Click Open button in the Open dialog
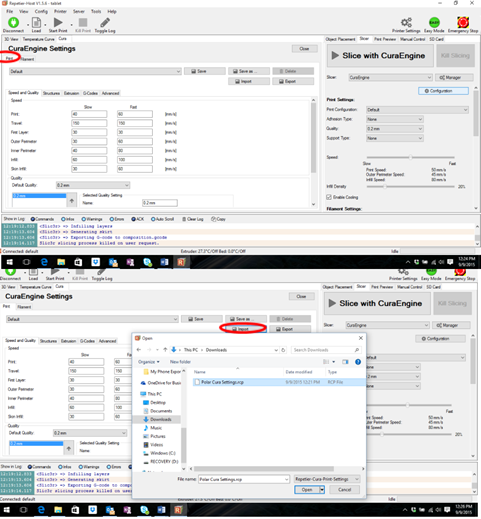Viewport: 481px width, 519px height. tap(307, 490)
